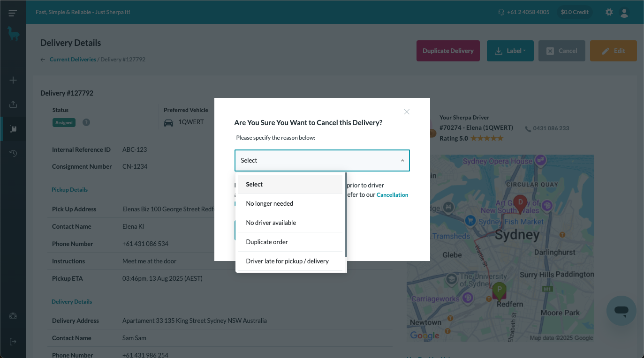Open the Label dropdown button
Viewport: 644px width, 358px height.
coord(510,51)
